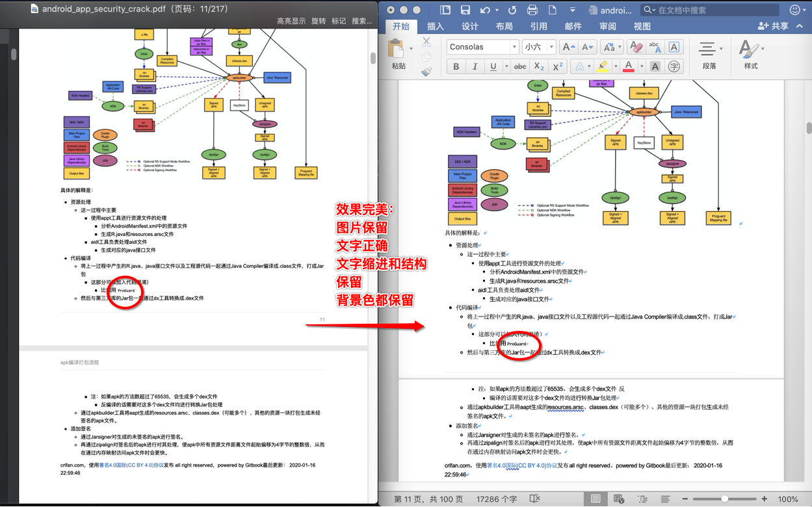Increase font size with A-up icon
The image size is (812, 507).
pyautogui.click(x=568, y=47)
